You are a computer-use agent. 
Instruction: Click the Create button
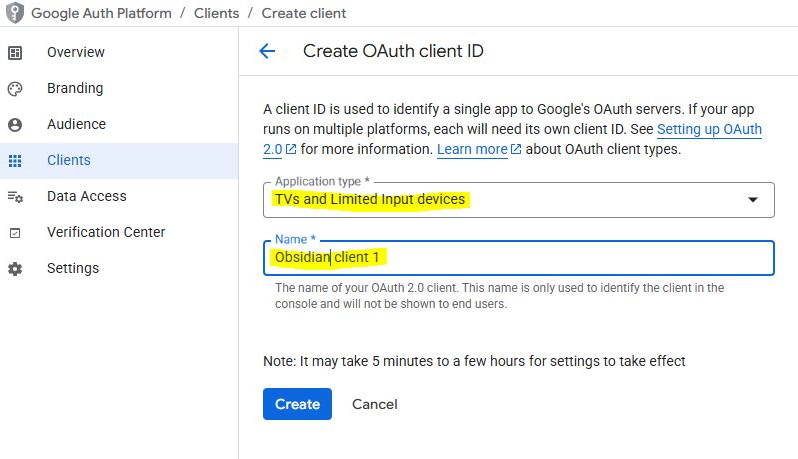297,404
